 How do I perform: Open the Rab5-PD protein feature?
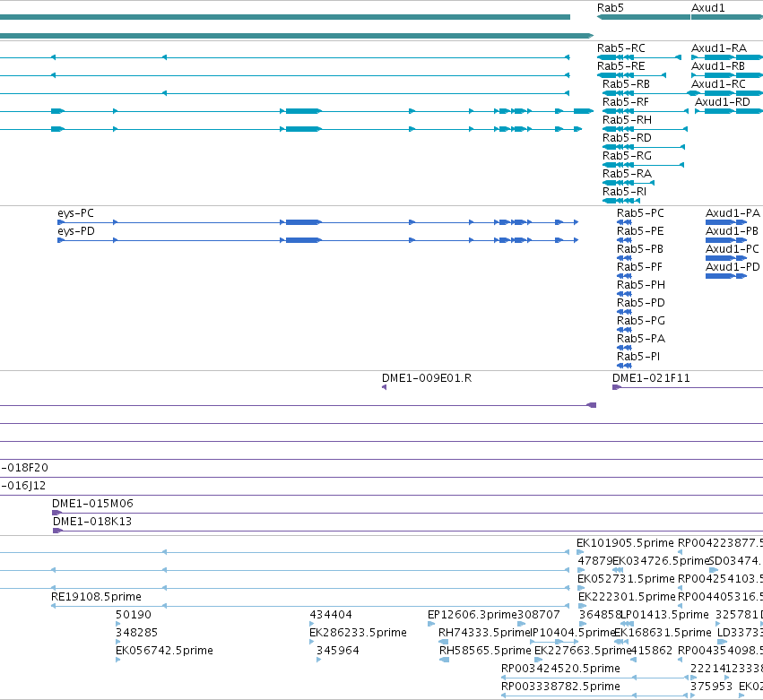[x=641, y=304]
